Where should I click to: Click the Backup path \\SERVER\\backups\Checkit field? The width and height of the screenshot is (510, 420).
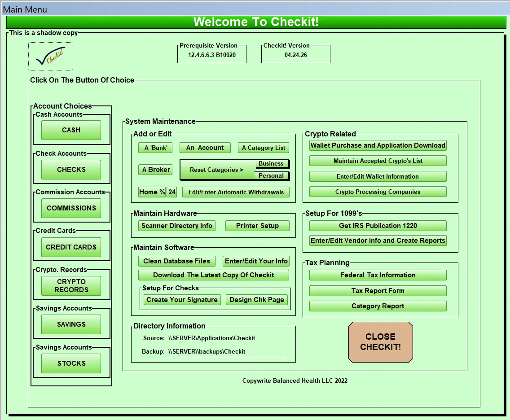coord(227,352)
